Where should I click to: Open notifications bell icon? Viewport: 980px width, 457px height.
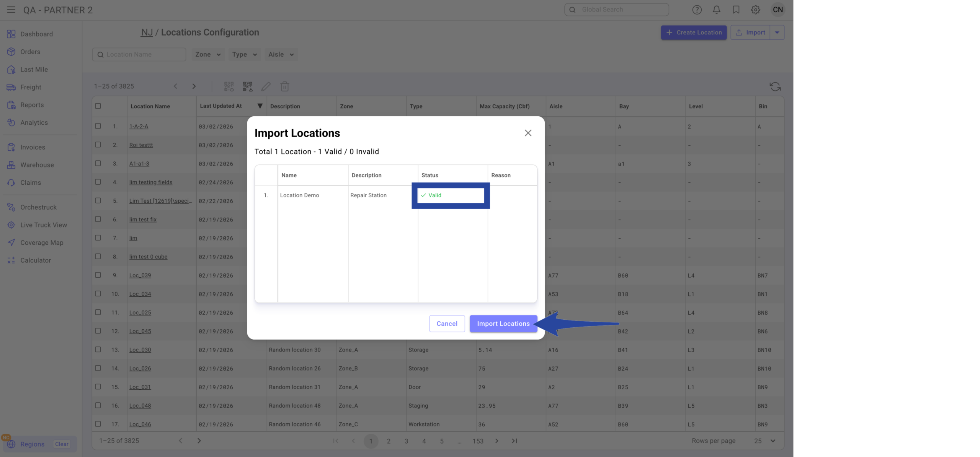tap(716, 10)
